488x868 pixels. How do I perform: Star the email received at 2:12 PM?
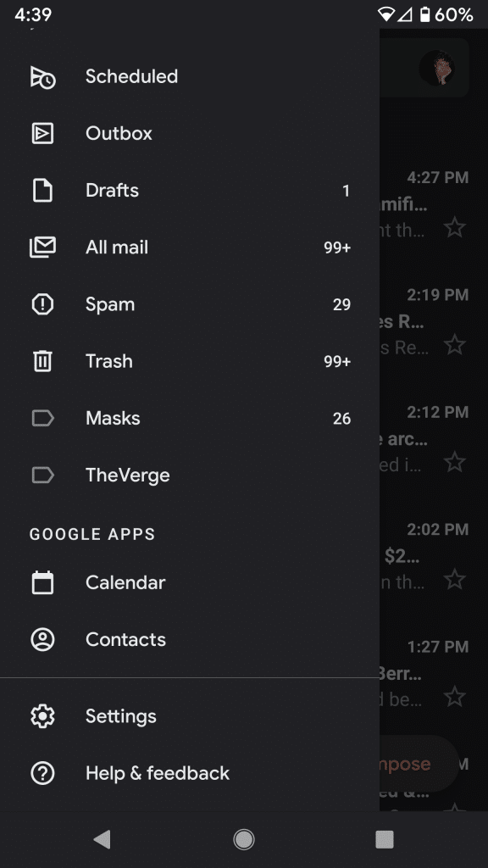pos(455,463)
